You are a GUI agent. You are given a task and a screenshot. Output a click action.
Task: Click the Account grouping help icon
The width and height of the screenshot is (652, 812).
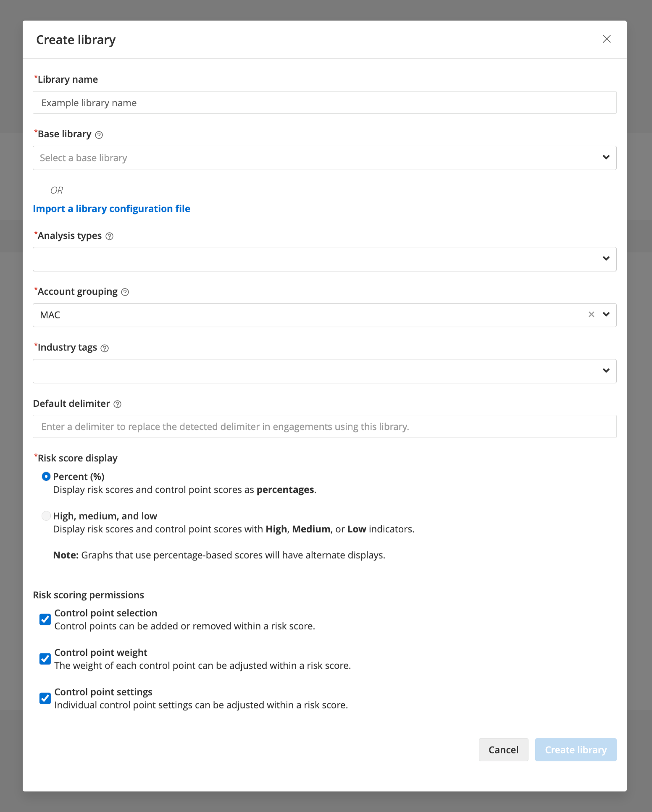coord(125,292)
